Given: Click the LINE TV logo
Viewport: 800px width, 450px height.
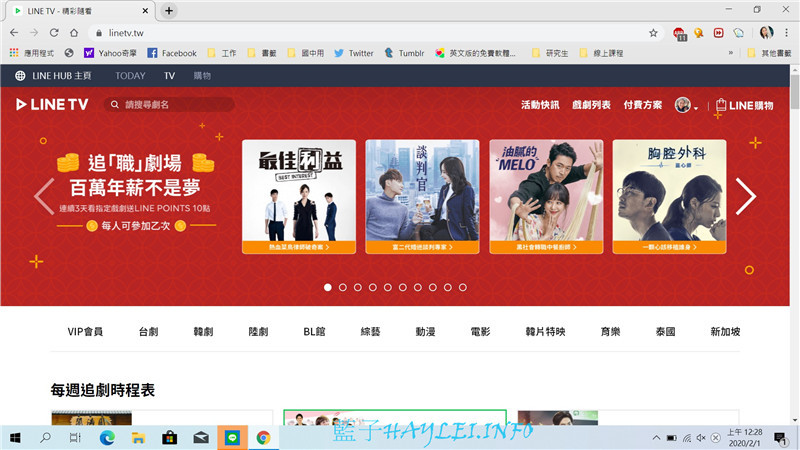Looking at the screenshot, I should point(52,105).
